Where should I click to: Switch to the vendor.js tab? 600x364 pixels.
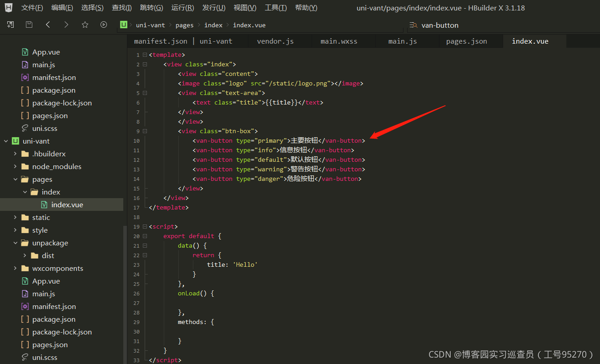275,41
